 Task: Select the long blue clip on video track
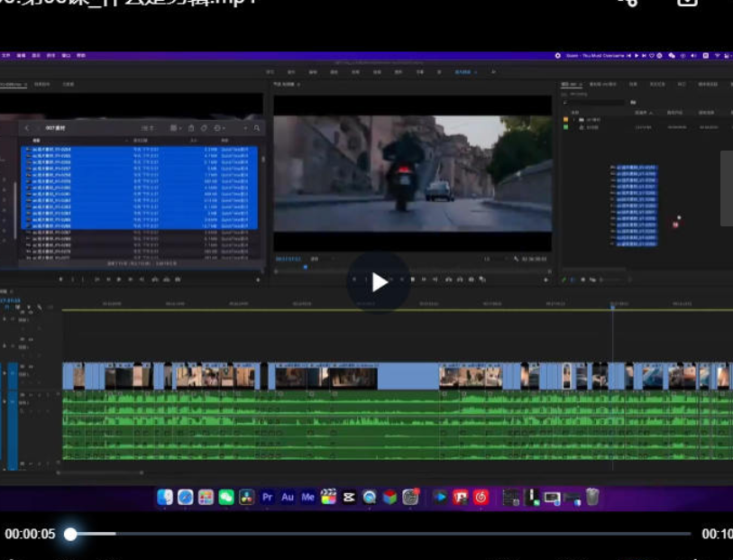coord(408,376)
